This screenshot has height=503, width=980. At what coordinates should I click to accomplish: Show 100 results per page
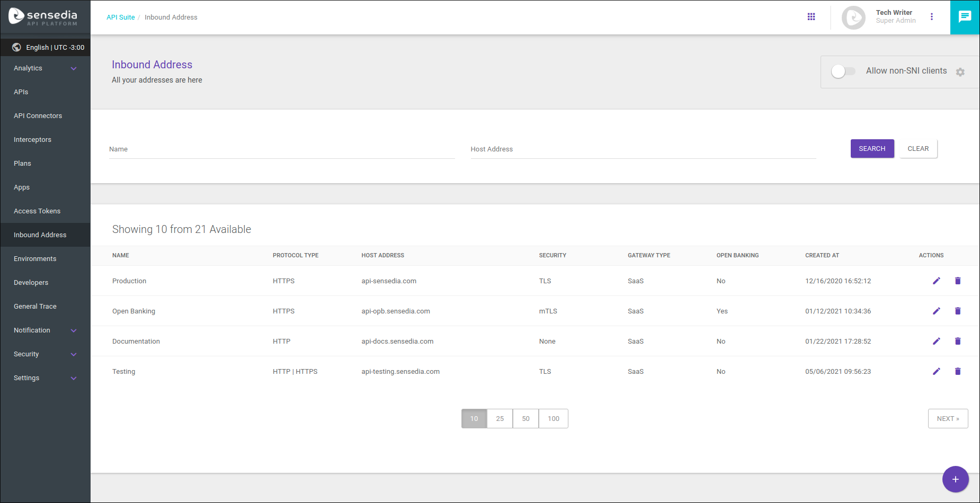(x=553, y=418)
